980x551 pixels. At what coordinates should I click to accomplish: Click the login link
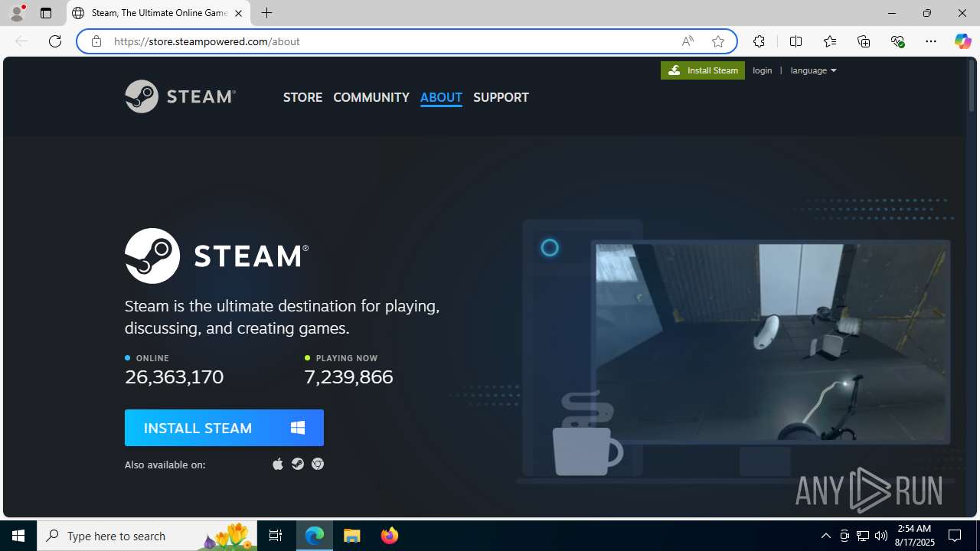coord(763,70)
